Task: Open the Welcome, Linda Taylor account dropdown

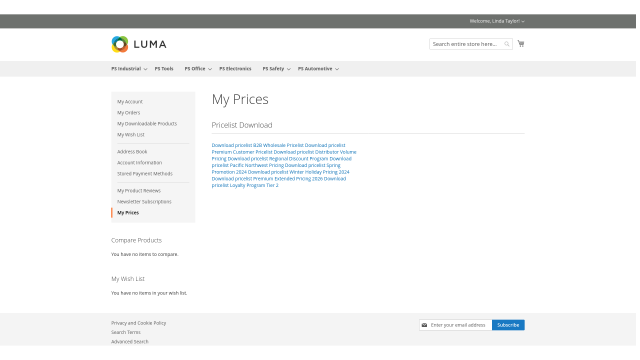Action: (497, 21)
